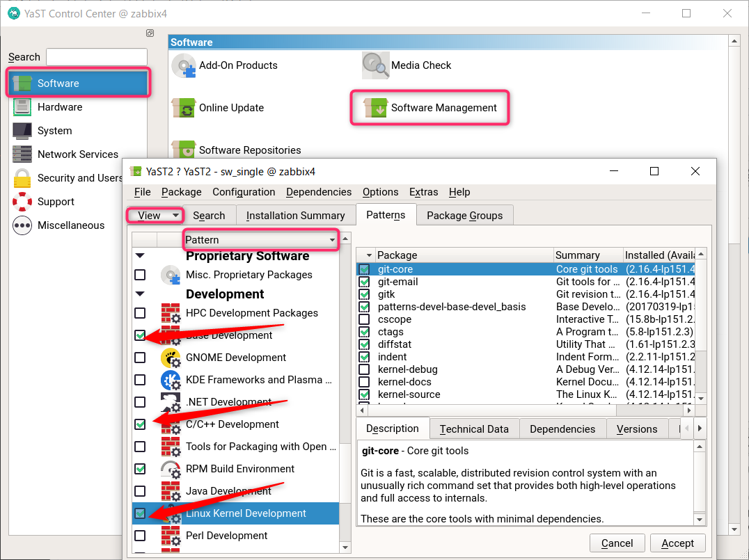Click the Tools for Packaging brick icon
This screenshot has height=560, width=749.
(171, 447)
